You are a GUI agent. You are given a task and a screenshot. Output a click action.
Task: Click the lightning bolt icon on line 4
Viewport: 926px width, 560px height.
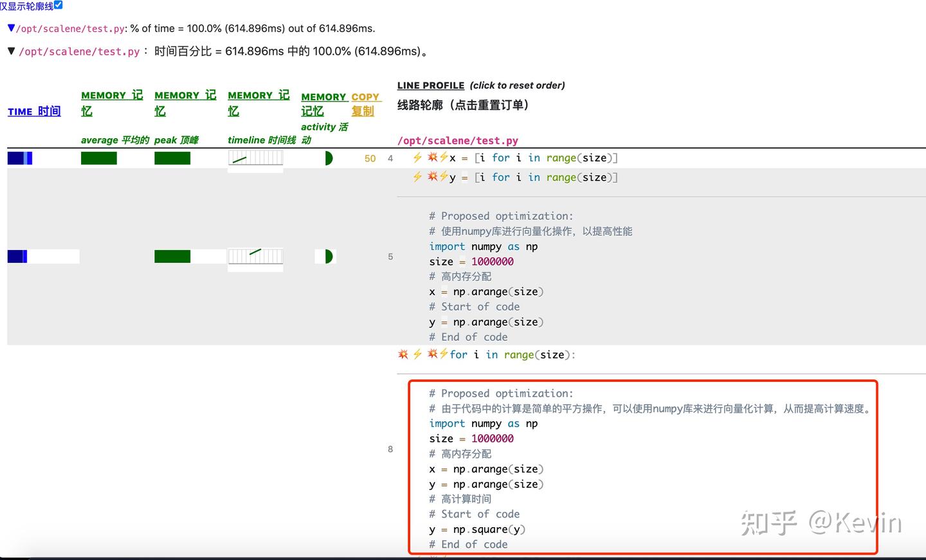click(417, 158)
